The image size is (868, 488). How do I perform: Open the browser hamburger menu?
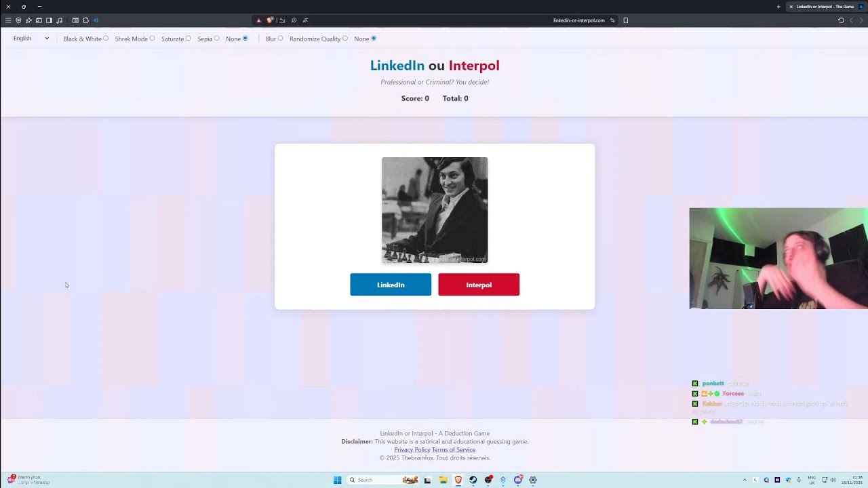(x=8, y=20)
